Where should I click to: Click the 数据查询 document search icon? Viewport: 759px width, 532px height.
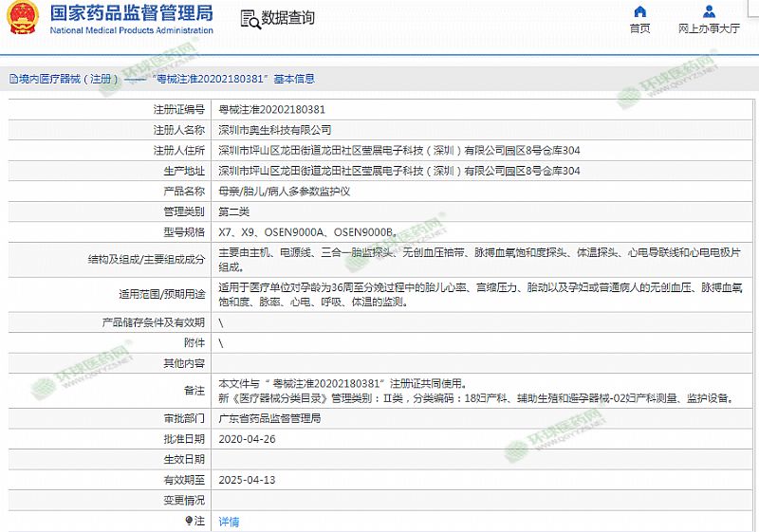[249, 19]
